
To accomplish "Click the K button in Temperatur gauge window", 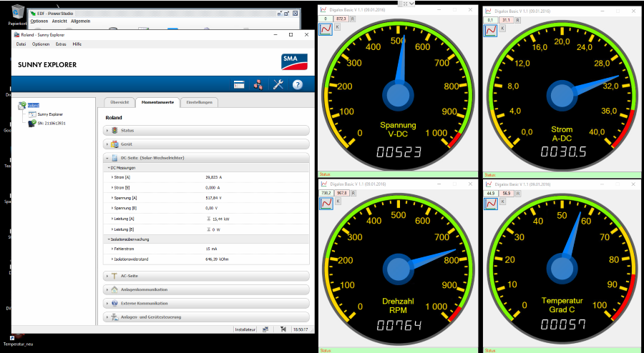I will click(503, 202).
